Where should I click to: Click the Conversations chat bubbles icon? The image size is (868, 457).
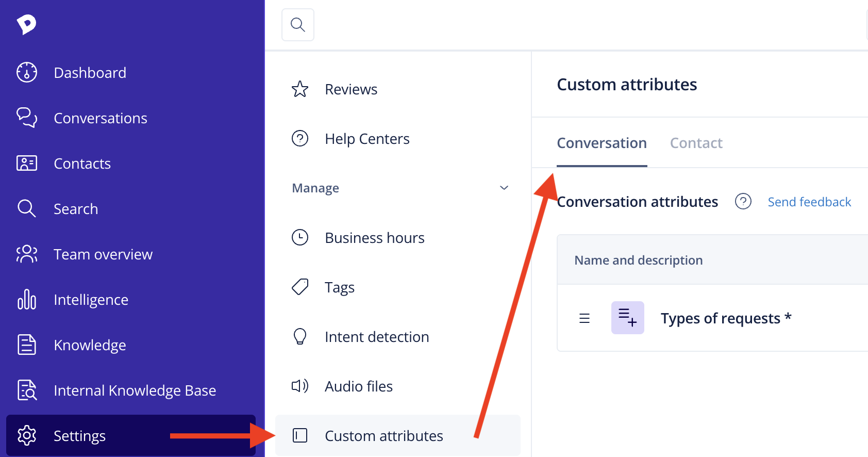27,118
